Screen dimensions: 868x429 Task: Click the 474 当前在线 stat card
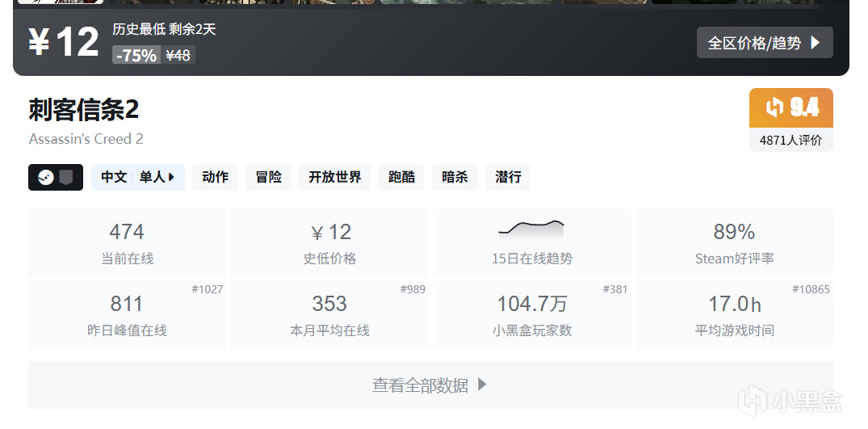[127, 242]
